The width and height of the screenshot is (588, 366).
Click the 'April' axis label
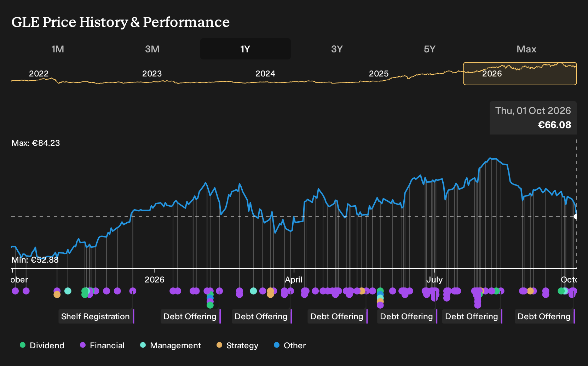[294, 280]
